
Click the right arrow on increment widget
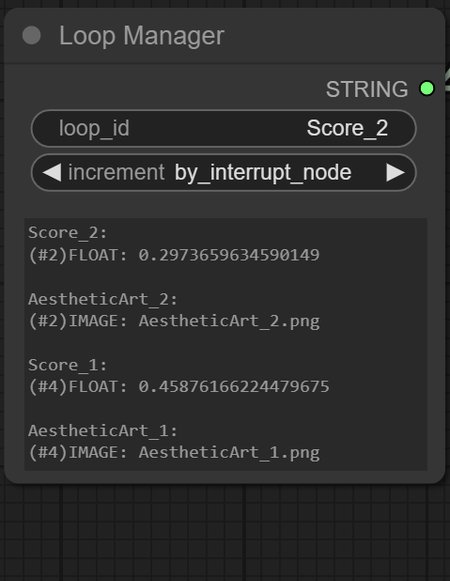[395, 173]
